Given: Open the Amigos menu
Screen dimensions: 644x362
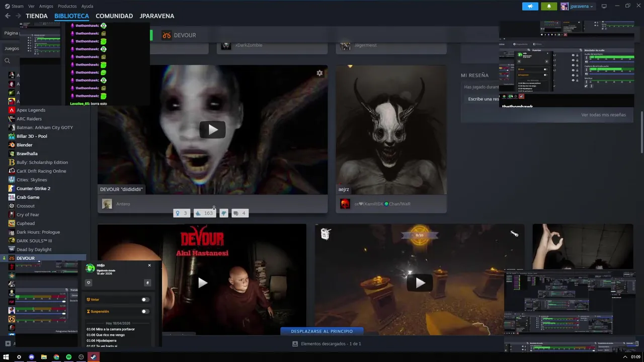Looking at the screenshot, I should click(46, 6).
